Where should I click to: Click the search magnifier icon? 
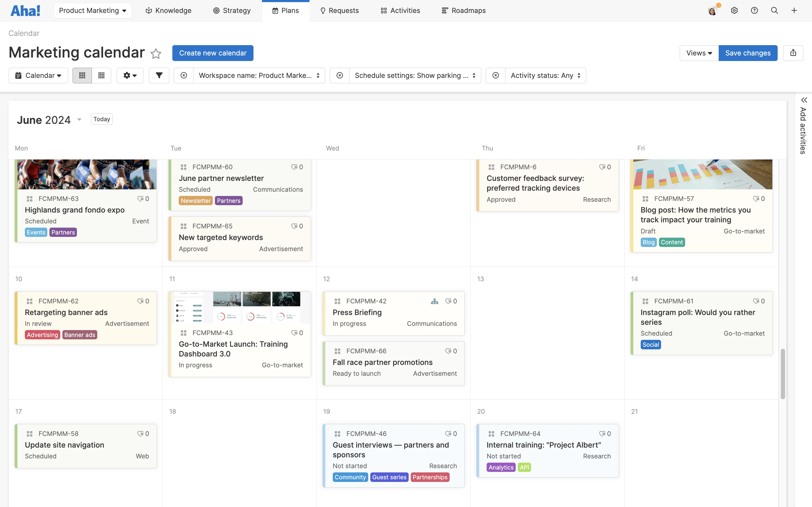tap(774, 10)
